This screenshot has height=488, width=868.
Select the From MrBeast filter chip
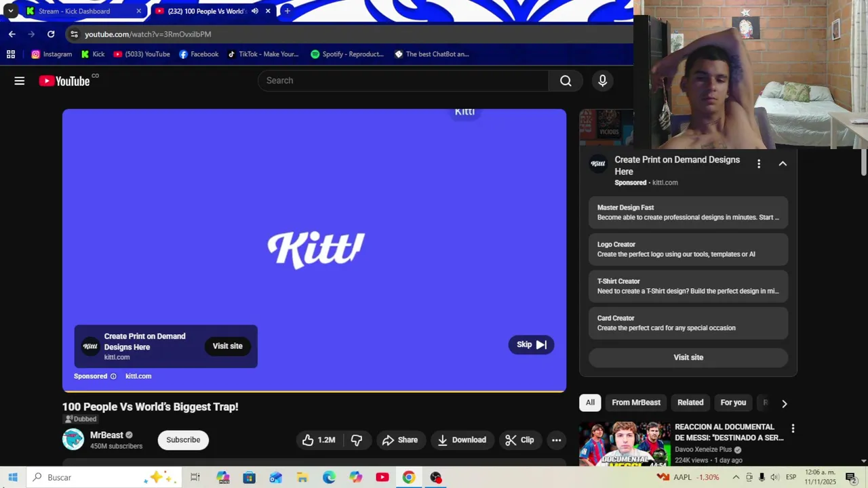(x=636, y=403)
